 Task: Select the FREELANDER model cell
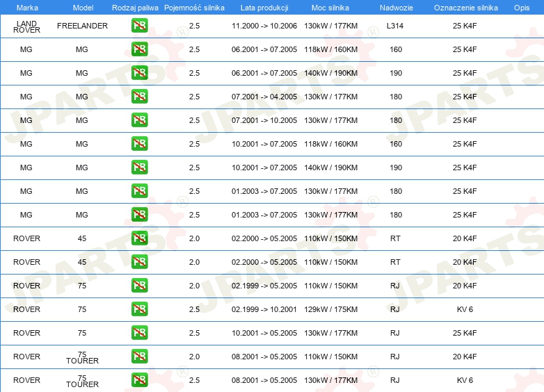(83, 26)
